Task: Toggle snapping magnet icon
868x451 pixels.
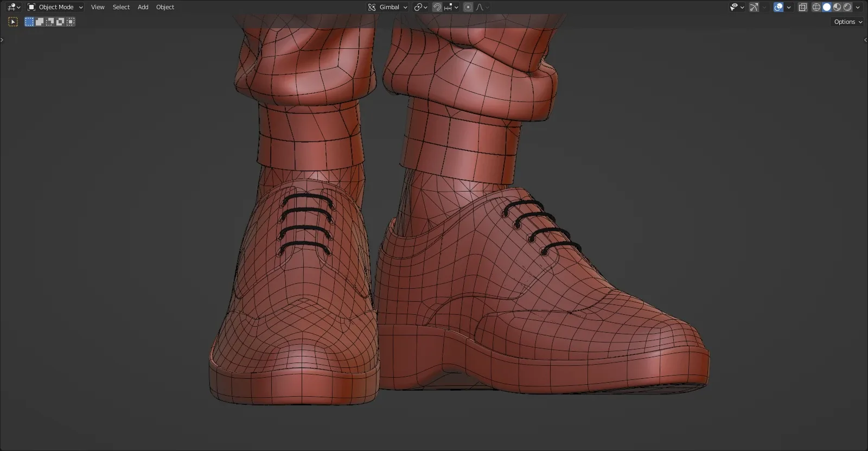Action: tap(437, 7)
